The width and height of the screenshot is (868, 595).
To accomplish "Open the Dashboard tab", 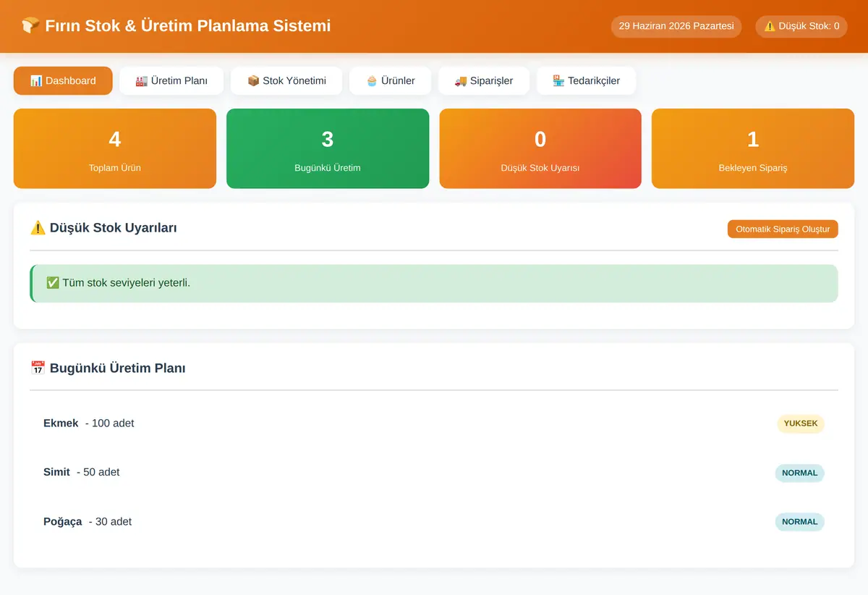I will tap(63, 81).
